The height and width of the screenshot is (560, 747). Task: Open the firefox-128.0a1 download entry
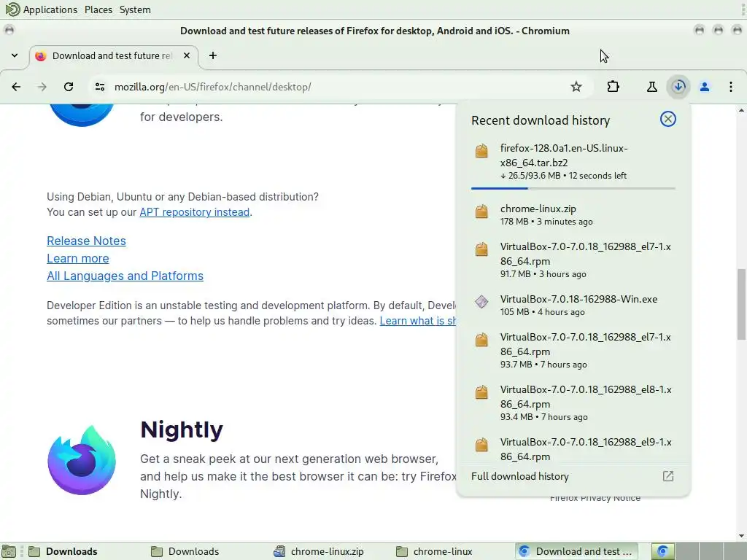click(573, 162)
